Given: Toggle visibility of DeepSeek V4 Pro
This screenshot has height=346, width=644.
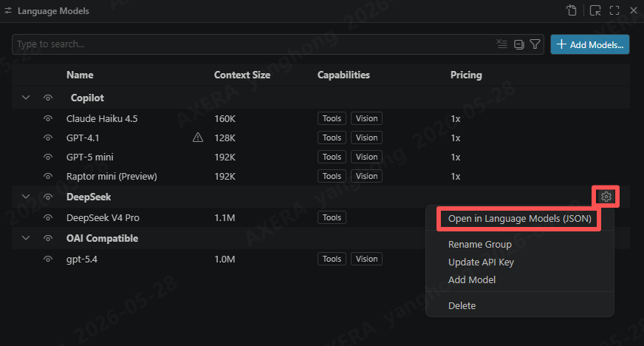Looking at the screenshot, I should pos(48,218).
